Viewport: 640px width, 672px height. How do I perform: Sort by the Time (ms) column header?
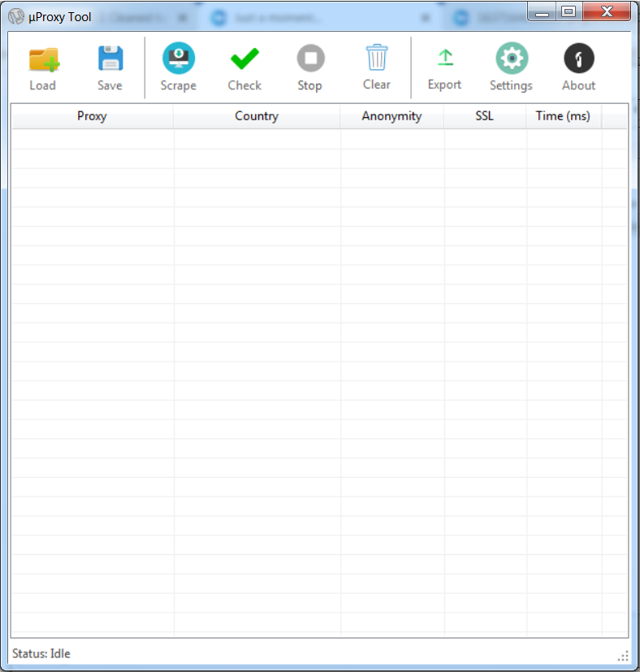(x=563, y=116)
